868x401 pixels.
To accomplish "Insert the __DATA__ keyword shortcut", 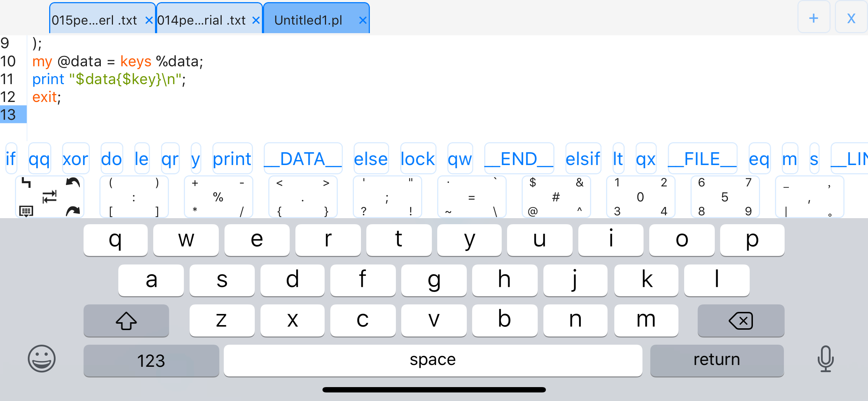I will pyautogui.click(x=303, y=159).
